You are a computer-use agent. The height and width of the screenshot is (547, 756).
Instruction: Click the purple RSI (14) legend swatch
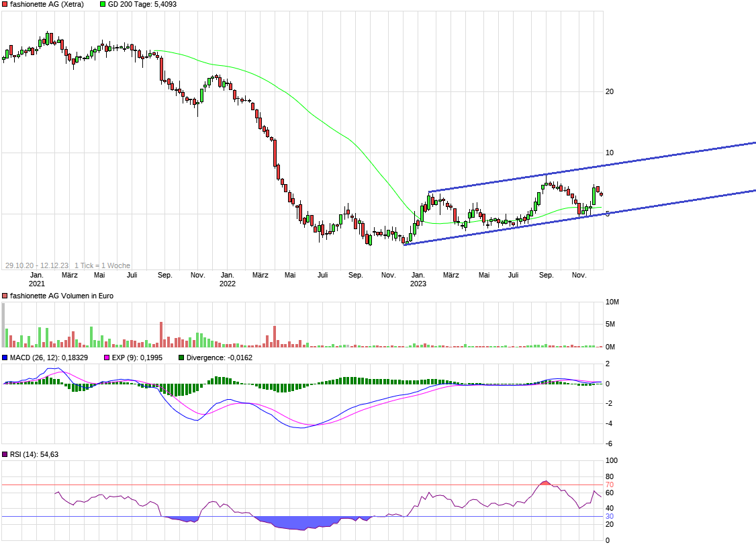[5, 454]
